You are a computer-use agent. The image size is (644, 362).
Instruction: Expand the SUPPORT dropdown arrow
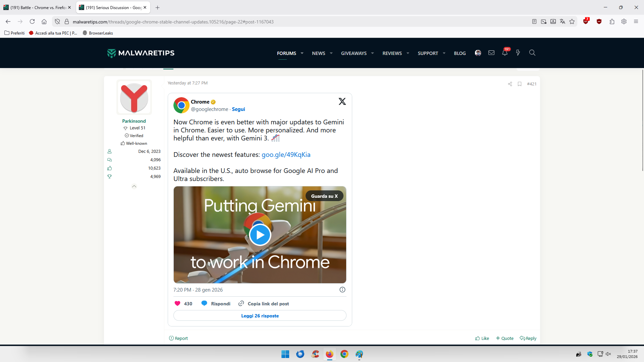click(x=444, y=53)
